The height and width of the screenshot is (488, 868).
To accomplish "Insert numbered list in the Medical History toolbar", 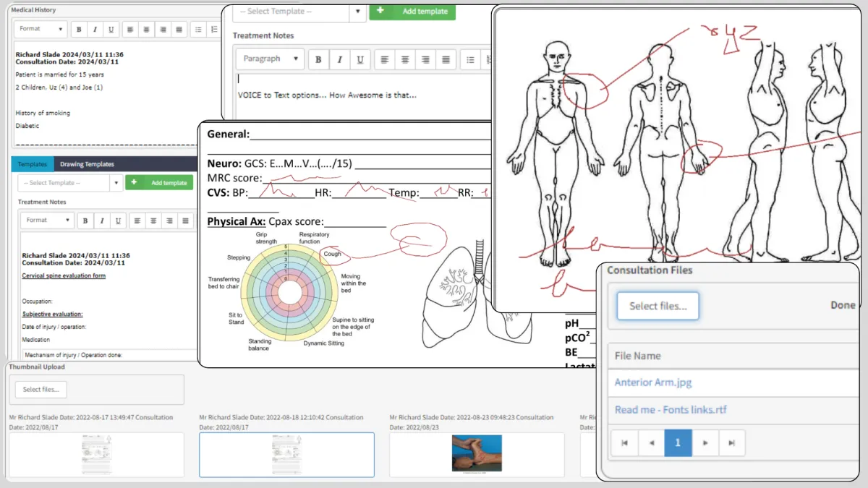I will (x=214, y=30).
